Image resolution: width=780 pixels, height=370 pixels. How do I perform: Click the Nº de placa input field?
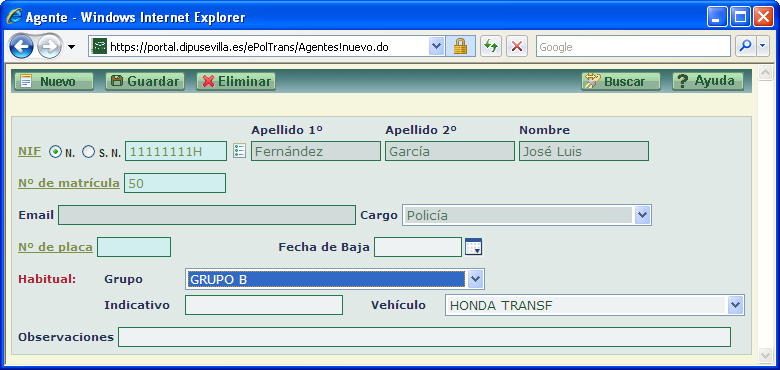click(134, 247)
